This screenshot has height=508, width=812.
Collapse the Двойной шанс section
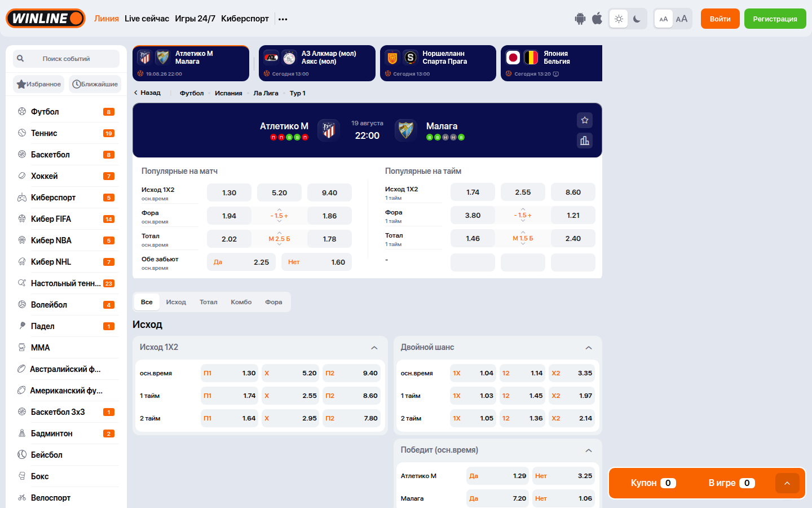click(x=589, y=348)
